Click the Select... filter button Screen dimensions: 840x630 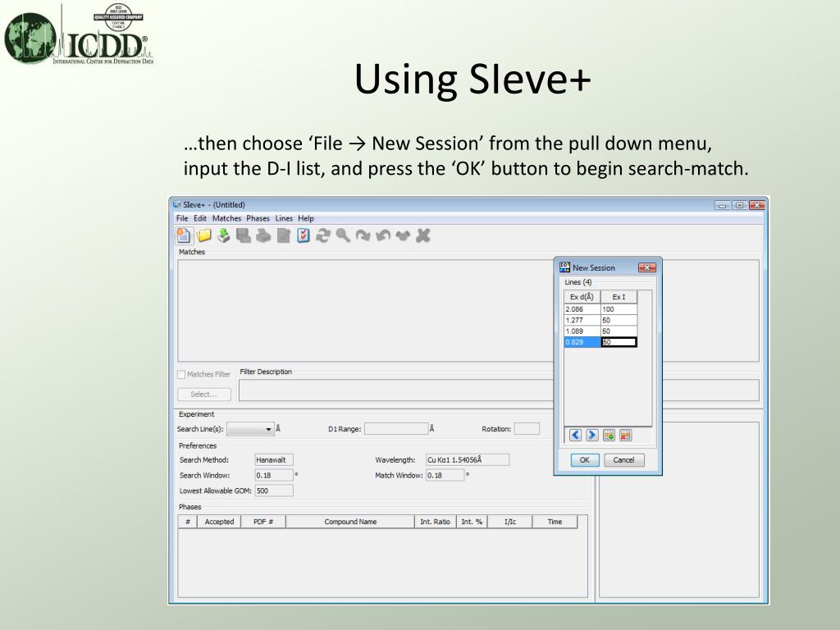click(203, 395)
